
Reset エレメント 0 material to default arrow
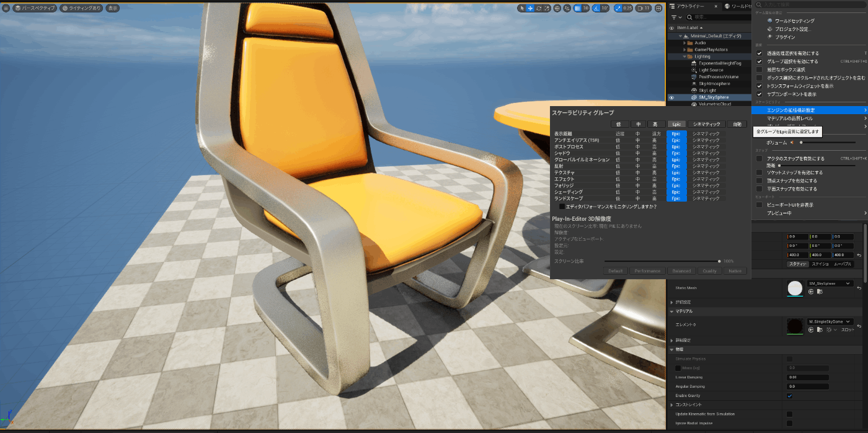[859, 326]
